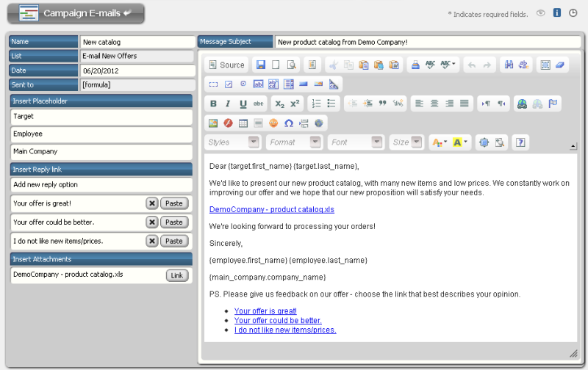
Task: Toggle underline formatting
Action: 243,104
